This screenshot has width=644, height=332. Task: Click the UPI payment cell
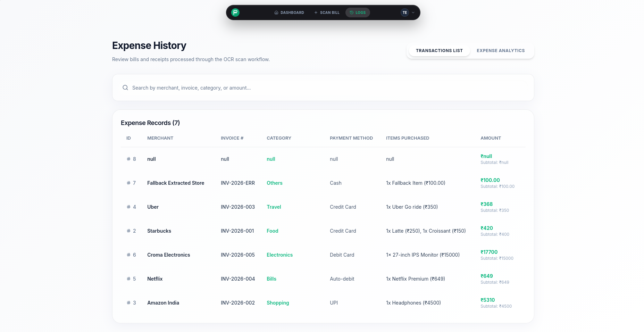[x=334, y=303]
